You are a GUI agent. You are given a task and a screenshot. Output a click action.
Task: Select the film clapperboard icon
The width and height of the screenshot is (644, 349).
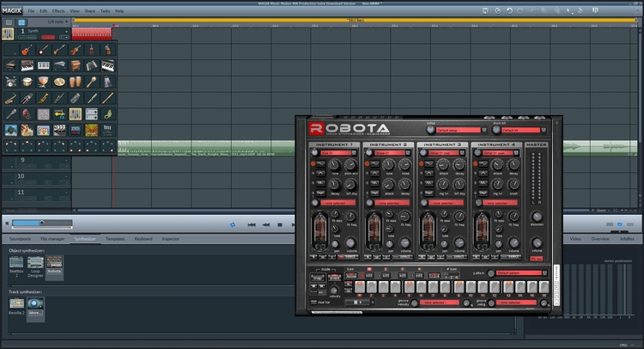[58, 129]
